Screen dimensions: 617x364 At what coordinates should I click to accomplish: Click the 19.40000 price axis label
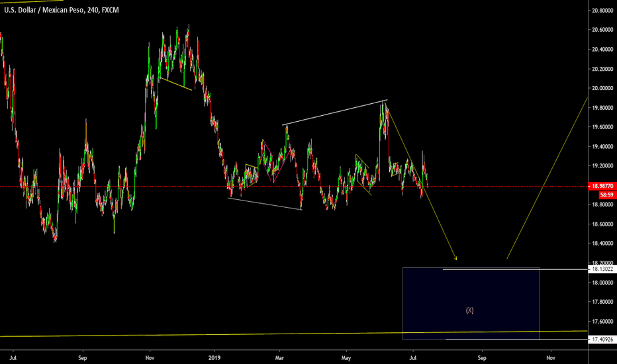pos(602,147)
